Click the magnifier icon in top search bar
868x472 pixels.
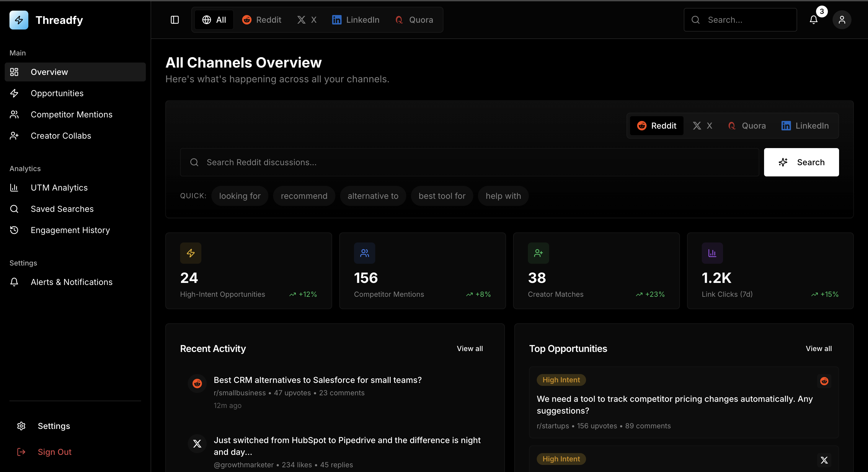coord(696,20)
